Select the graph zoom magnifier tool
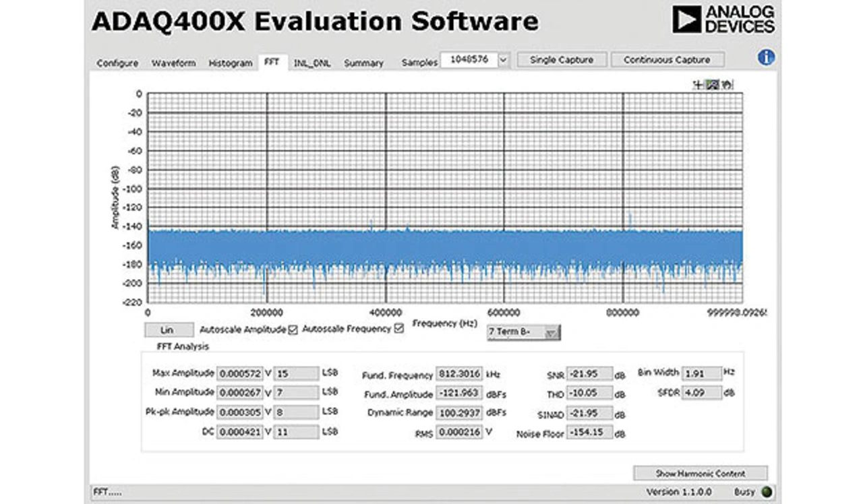The width and height of the screenshot is (863, 504). (x=713, y=85)
